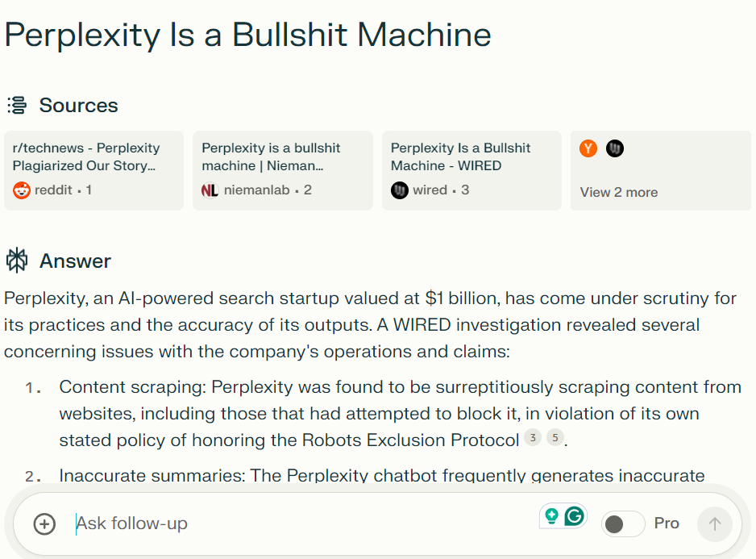
Task: Enable Pro search mode
Action: click(622, 524)
